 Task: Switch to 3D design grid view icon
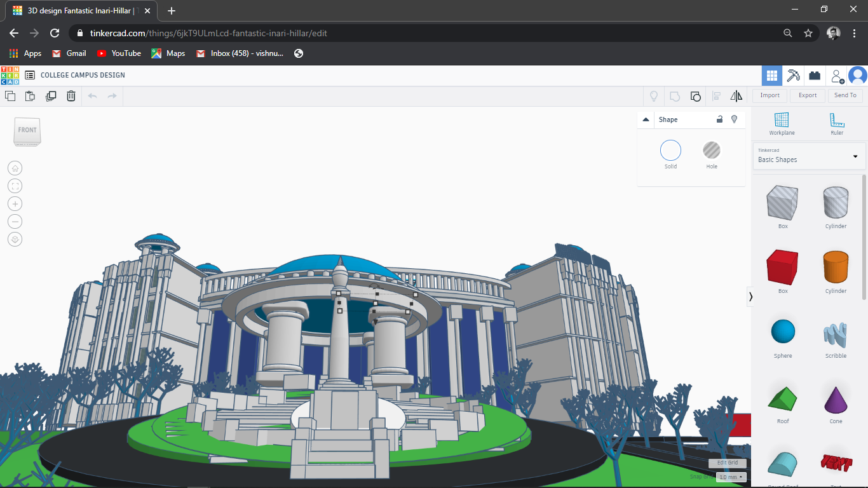click(x=772, y=76)
